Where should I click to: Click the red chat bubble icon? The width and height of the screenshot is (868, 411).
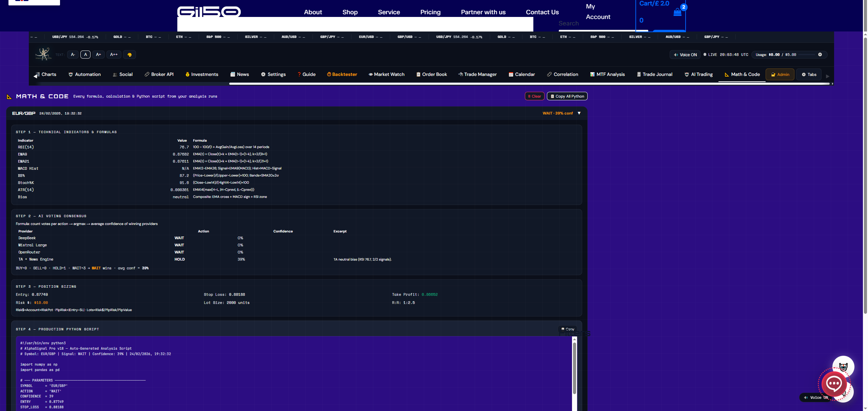point(834,384)
